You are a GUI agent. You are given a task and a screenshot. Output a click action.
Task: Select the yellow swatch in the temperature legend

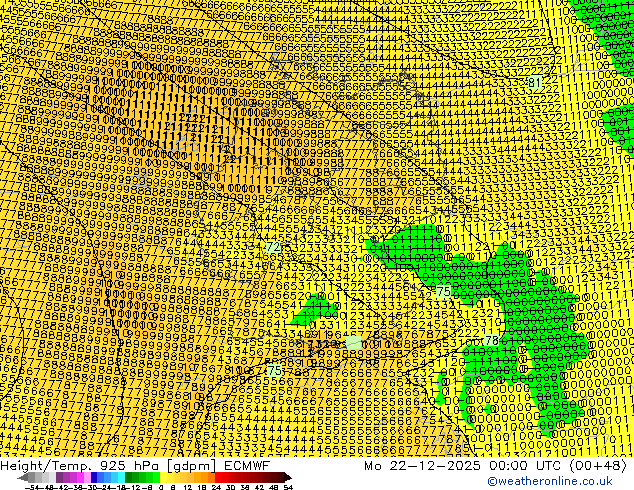(x=163, y=478)
